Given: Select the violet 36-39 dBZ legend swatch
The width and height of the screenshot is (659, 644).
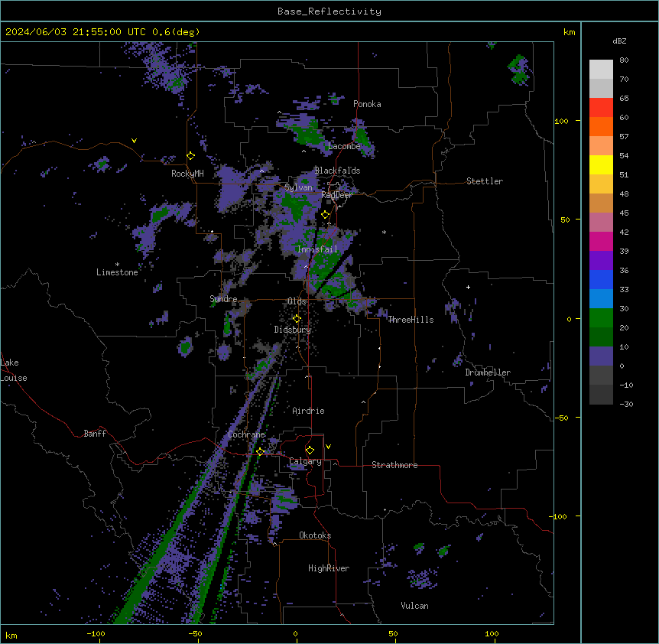Looking at the screenshot, I should tap(601, 261).
